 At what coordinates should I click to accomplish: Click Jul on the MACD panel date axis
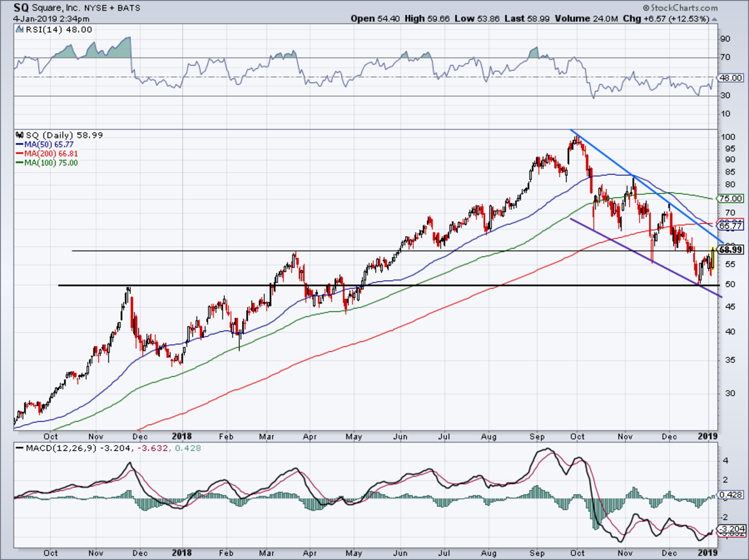tap(444, 553)
